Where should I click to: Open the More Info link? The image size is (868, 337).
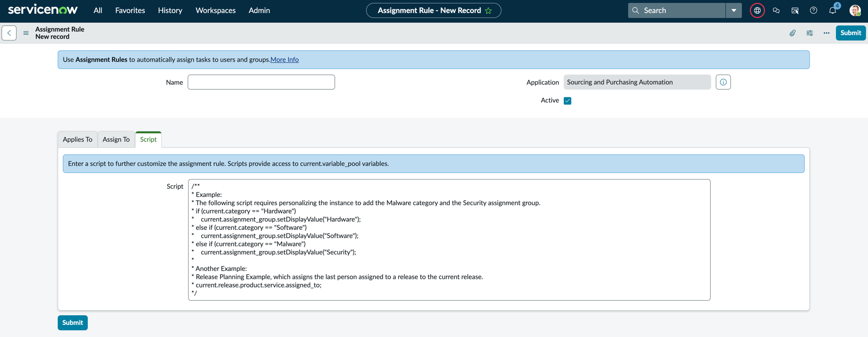click(x=284, y=60)
